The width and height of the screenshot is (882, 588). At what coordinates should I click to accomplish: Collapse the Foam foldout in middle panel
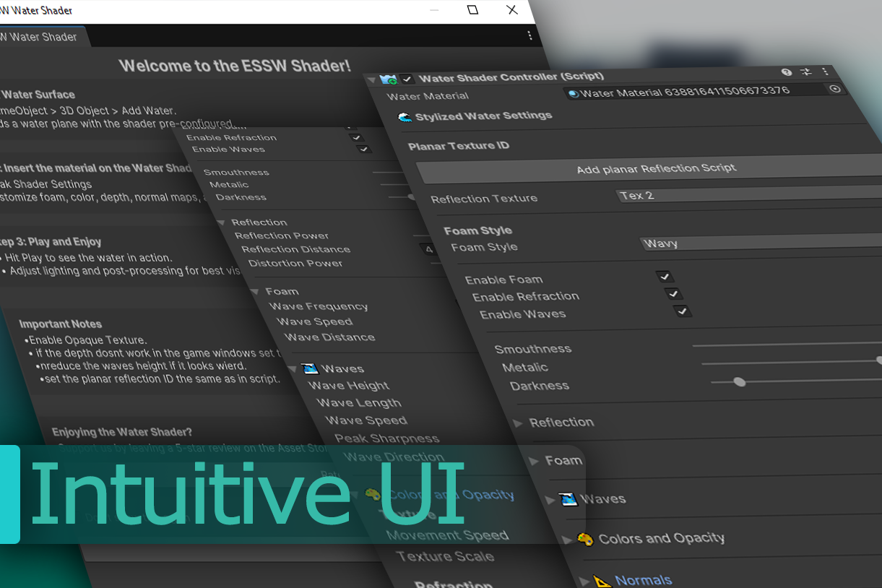click(254, 292)
